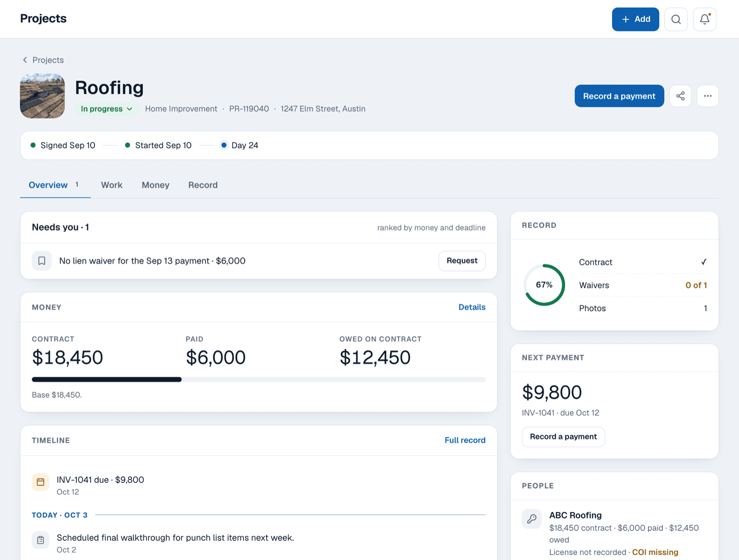Click the 67% record completion ring

click(x=544, y=285)
